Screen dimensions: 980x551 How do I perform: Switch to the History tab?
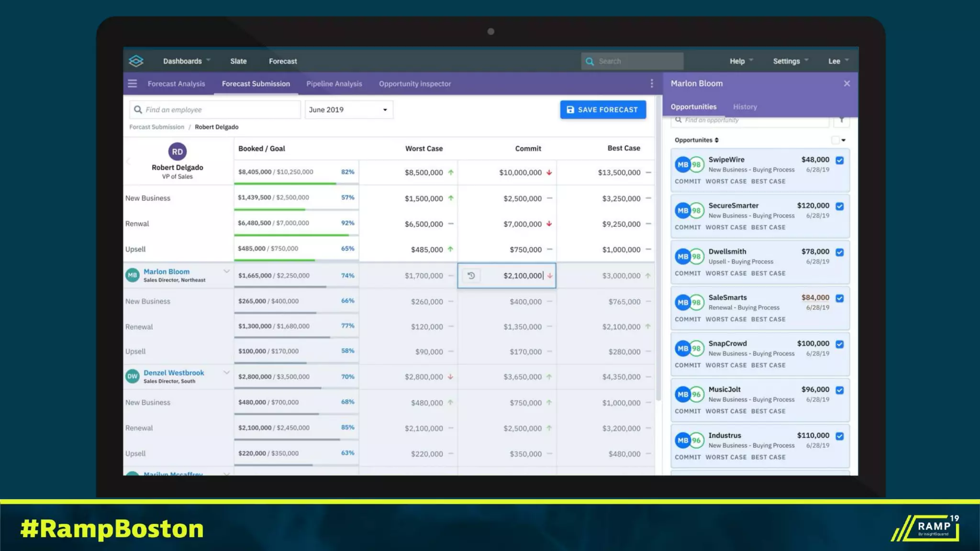[745, 107]
